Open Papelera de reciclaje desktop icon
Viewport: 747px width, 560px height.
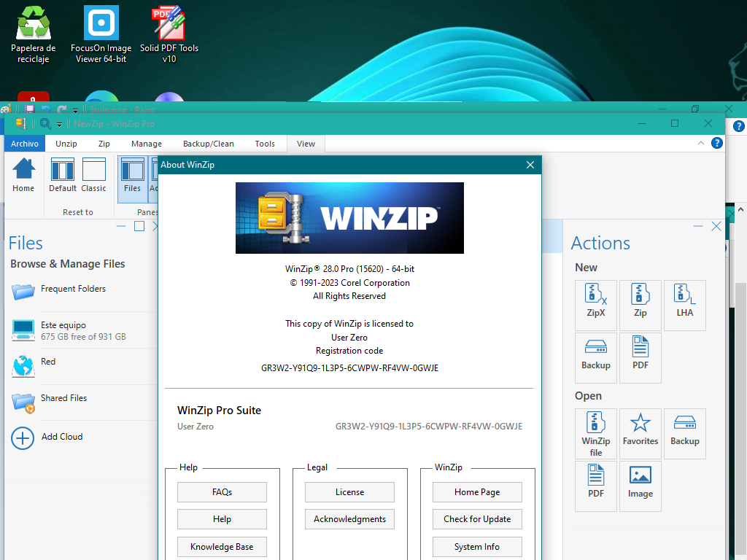(33, 34)
